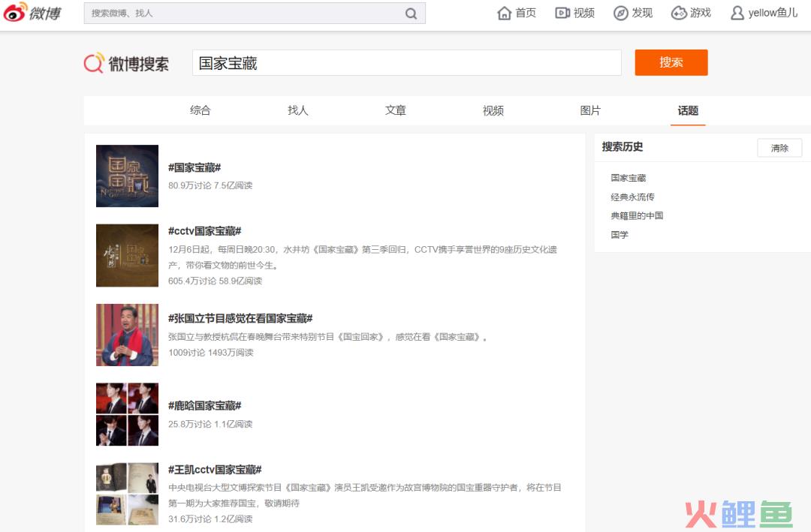The image size is (811, 532).
Task: Click 典籍里的中国 in search history
Action: pyautogui.click(x=637, y=215)
